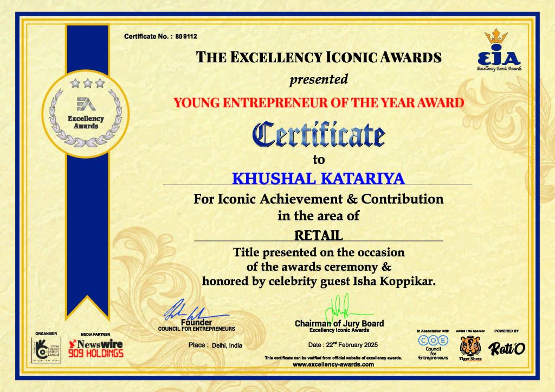Click the three stars on the badge
555x392 pixels.
click(x=87, y=83)
